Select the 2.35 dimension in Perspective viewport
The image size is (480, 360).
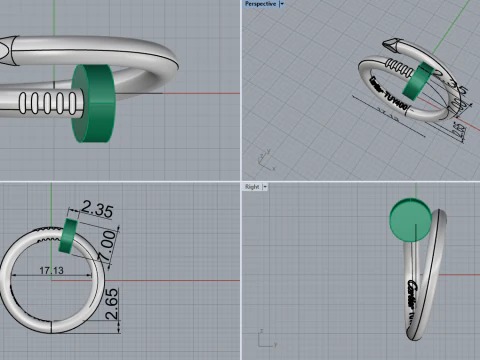(x=451, y=83)
